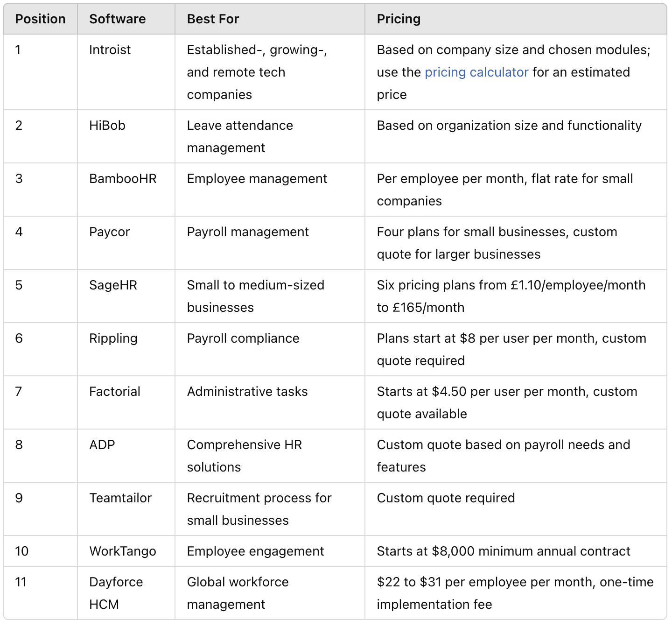Select the SageHR software cell
Screen dimensions: 672x620
(x=126, y=296)
